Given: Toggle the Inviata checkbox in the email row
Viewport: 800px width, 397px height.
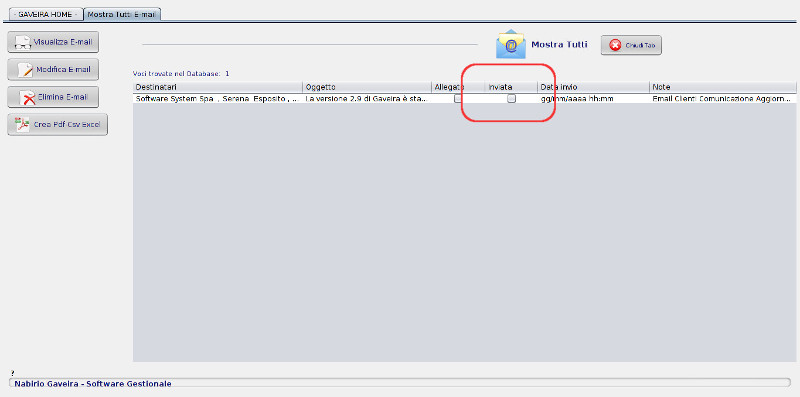Looking at the screenshot, I should point(511,99).
